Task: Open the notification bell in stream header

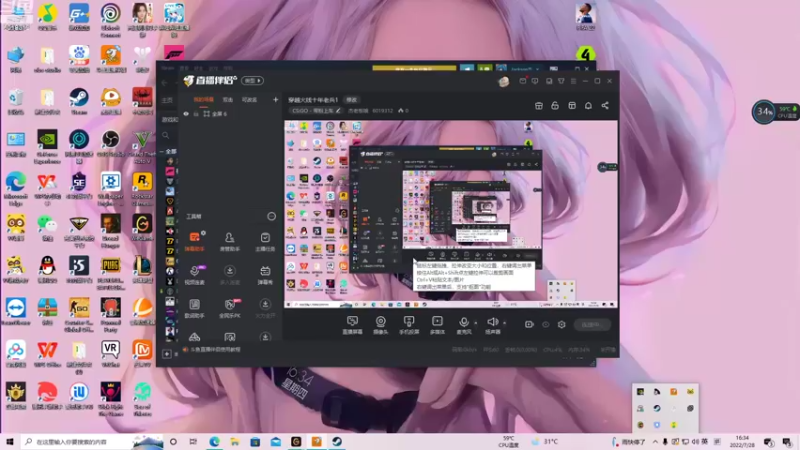Action: [588, 106]
